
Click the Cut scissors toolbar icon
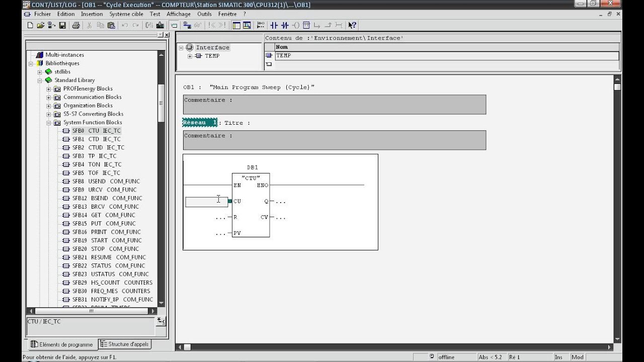[89, 25]
